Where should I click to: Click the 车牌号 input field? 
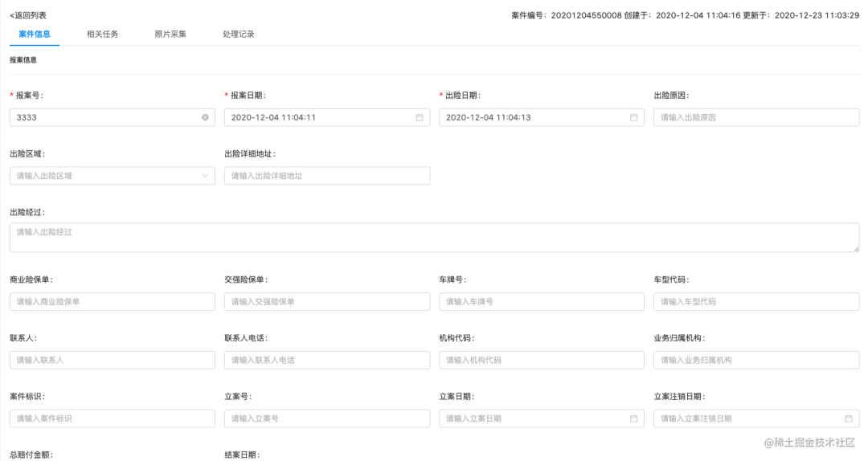click(x=542, y=302)
